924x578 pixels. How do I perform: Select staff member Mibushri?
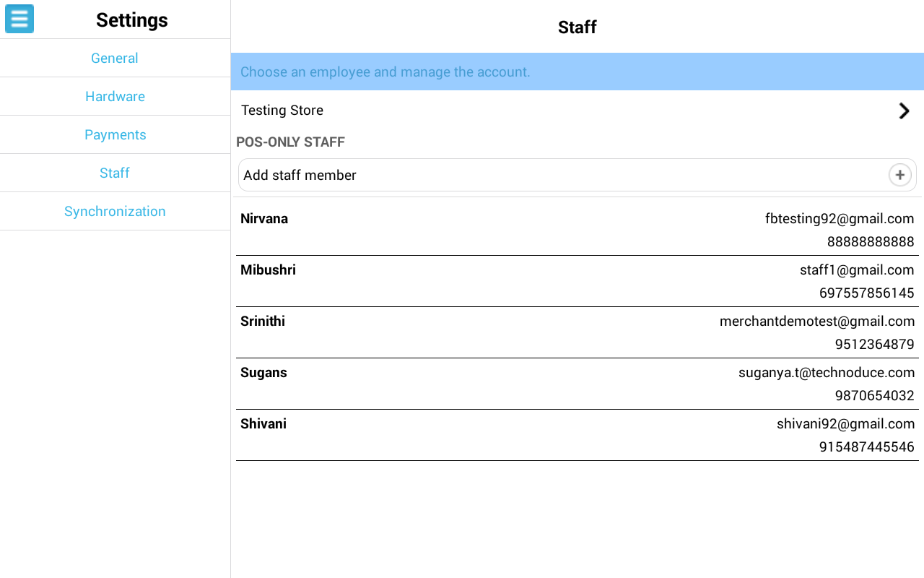tap(268, 269)
